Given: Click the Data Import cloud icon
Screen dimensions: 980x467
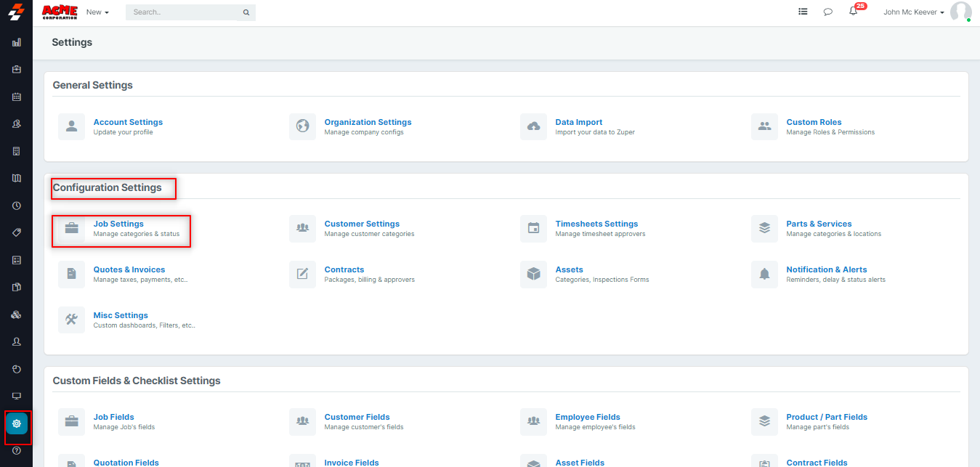Looking at the screenshot, I should pos(533,126).
